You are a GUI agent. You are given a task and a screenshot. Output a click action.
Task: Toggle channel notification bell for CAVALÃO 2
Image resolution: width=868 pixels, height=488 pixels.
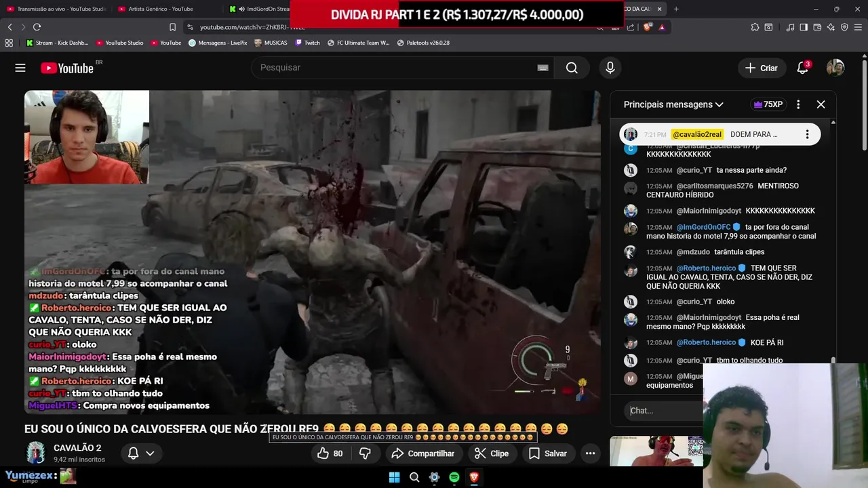(134, 453)
